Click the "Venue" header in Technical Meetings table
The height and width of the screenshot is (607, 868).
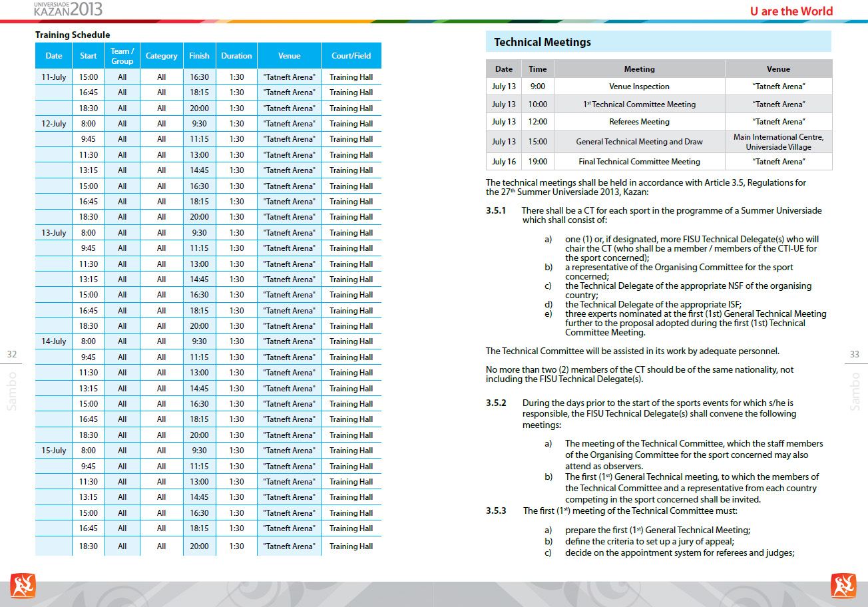pos(779,69)
